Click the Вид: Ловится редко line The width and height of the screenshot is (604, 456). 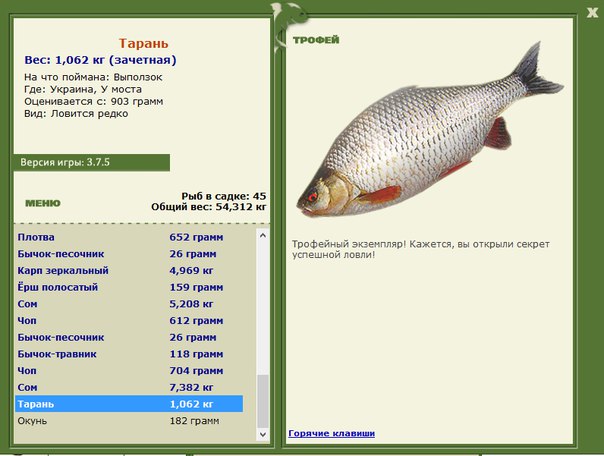(x=76, y=114)
